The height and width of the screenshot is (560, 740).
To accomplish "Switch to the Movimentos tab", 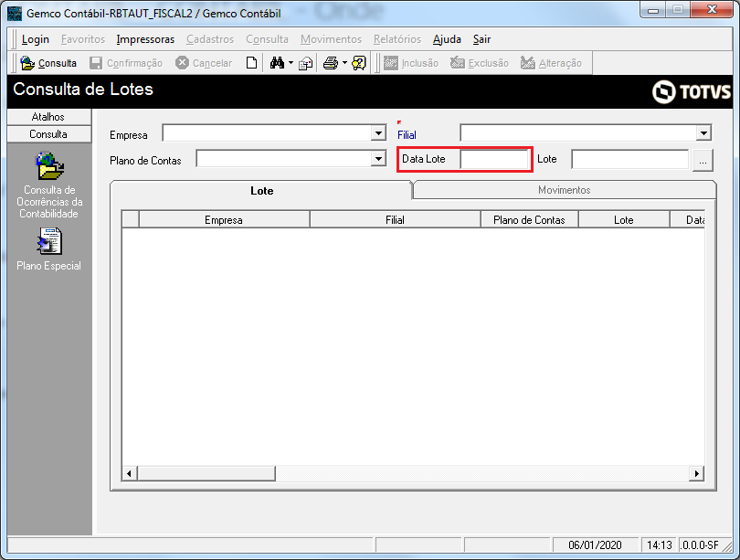I will click(565, 190).
